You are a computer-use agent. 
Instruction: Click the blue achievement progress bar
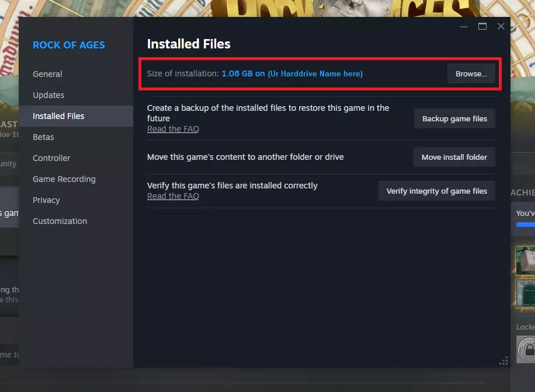(x=526, y=225)
